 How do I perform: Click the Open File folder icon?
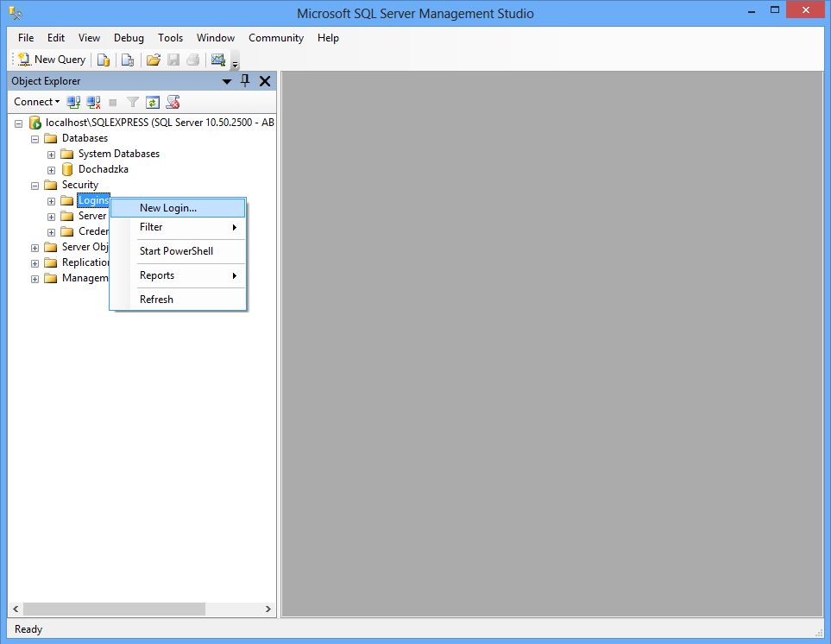154,60
